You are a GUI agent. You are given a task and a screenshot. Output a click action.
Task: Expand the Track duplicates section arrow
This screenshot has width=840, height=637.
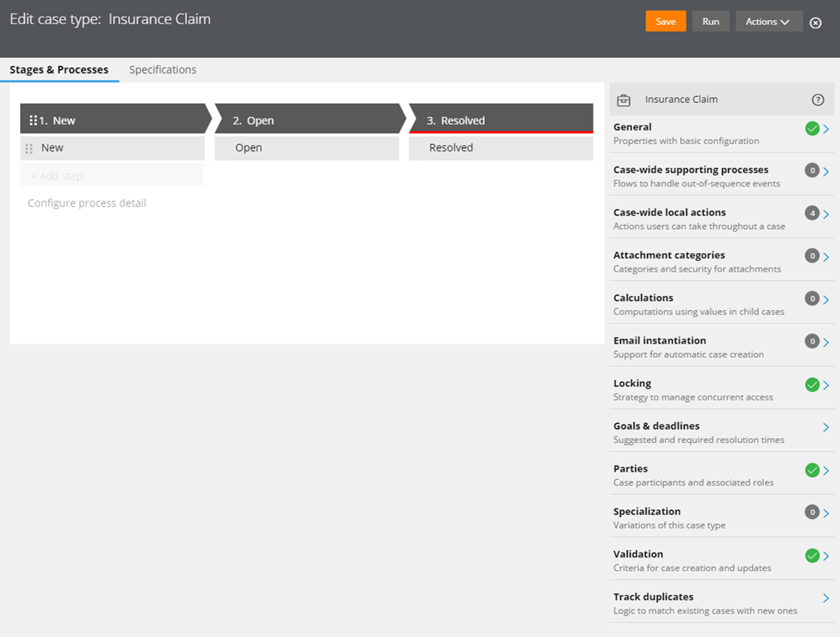826,599
